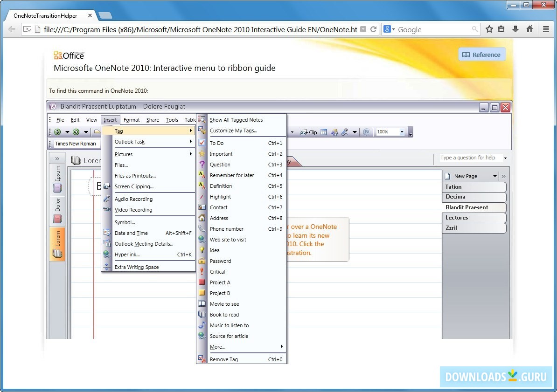Click Chrome's bookmark star icon

point(489,29)
